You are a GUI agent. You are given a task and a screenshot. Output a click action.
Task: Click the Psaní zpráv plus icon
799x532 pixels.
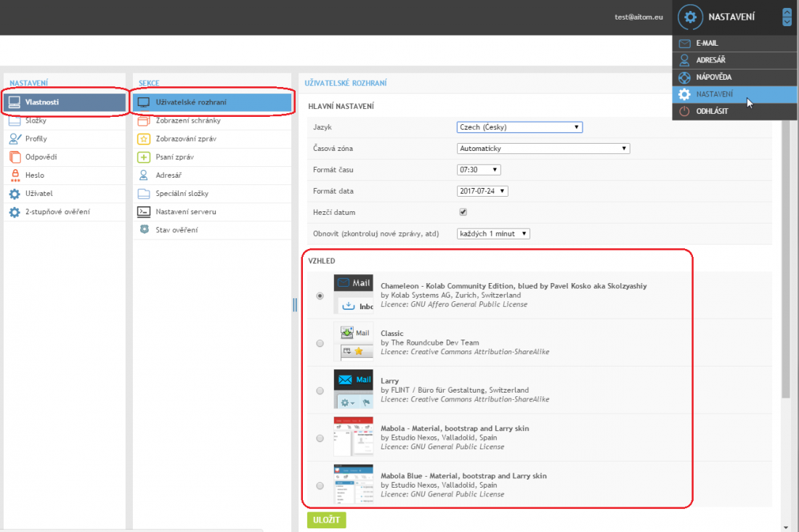pyautogui.click(x=144, y=157)
